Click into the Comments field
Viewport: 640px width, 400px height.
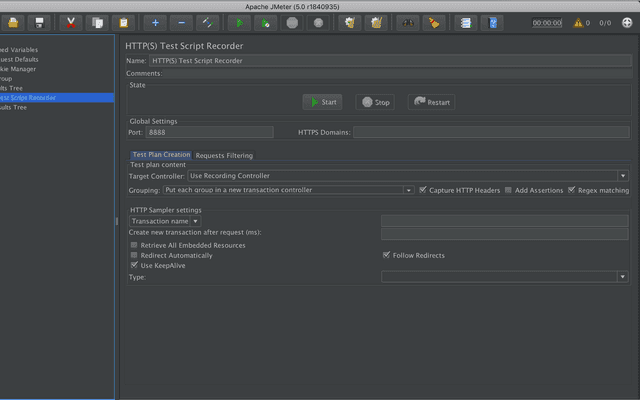tap(397, 73)
